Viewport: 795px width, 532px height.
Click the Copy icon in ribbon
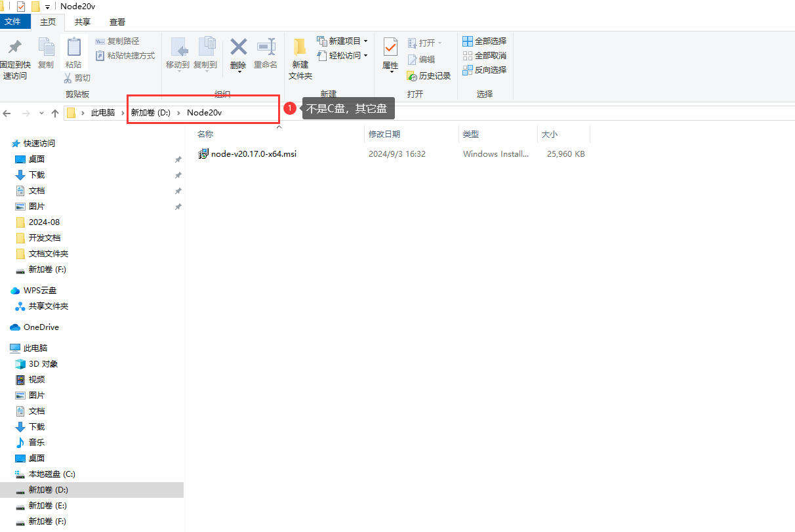[46, 47]
